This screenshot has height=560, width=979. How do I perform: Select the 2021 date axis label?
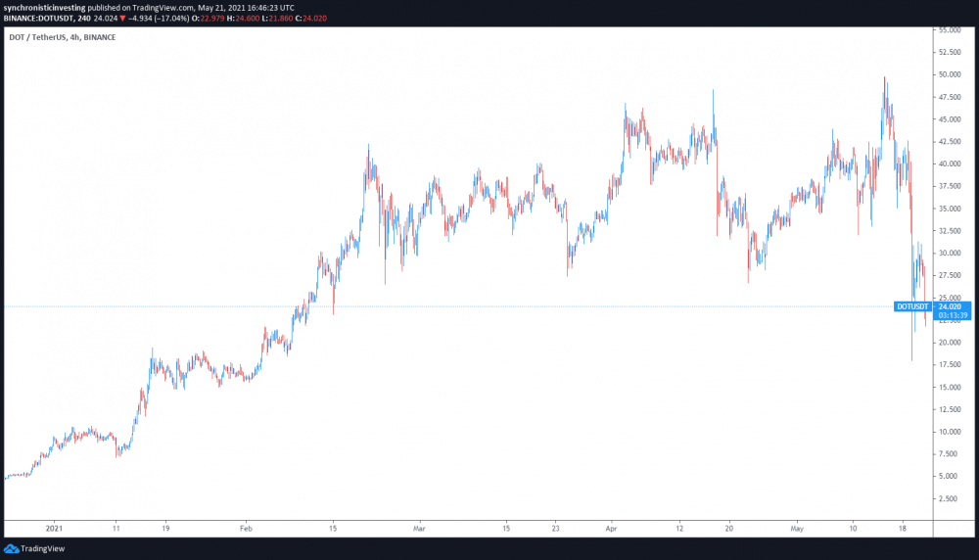click(54, 528)
